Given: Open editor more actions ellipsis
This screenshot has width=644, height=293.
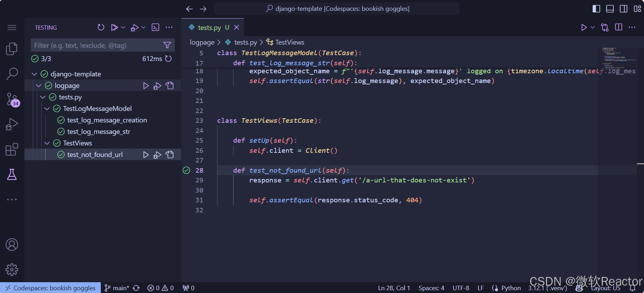Looking at the screenshot, I should click(632, 27).
